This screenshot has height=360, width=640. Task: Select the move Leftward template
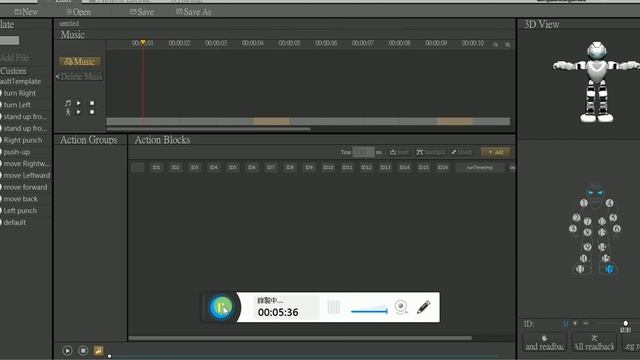pyautogui.click(x=27, y=176)
